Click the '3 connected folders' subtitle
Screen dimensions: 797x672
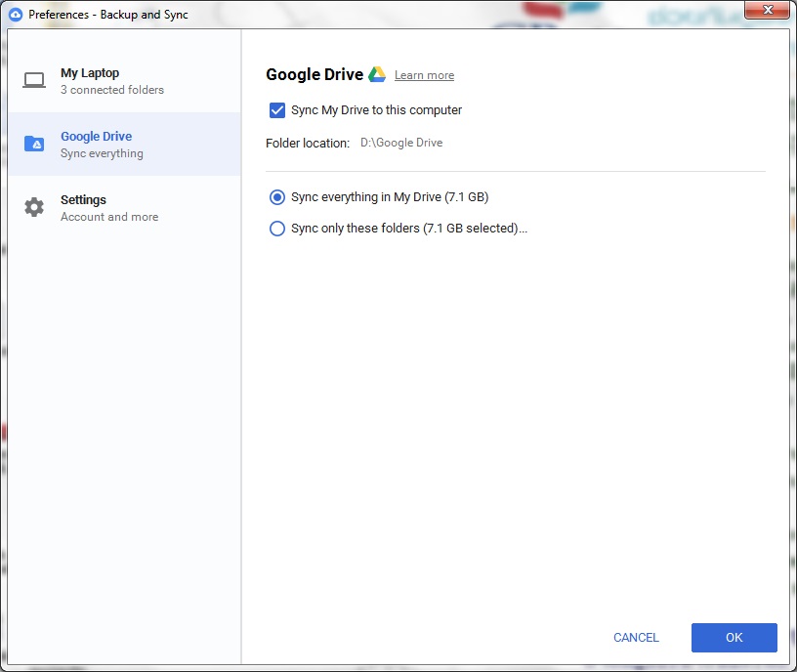coord(112,90)
